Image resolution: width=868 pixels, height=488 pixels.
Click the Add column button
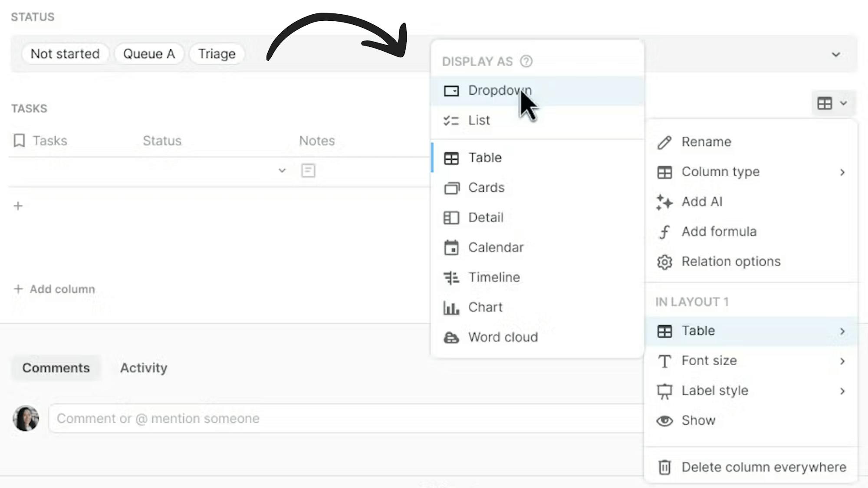coord(55,289)
